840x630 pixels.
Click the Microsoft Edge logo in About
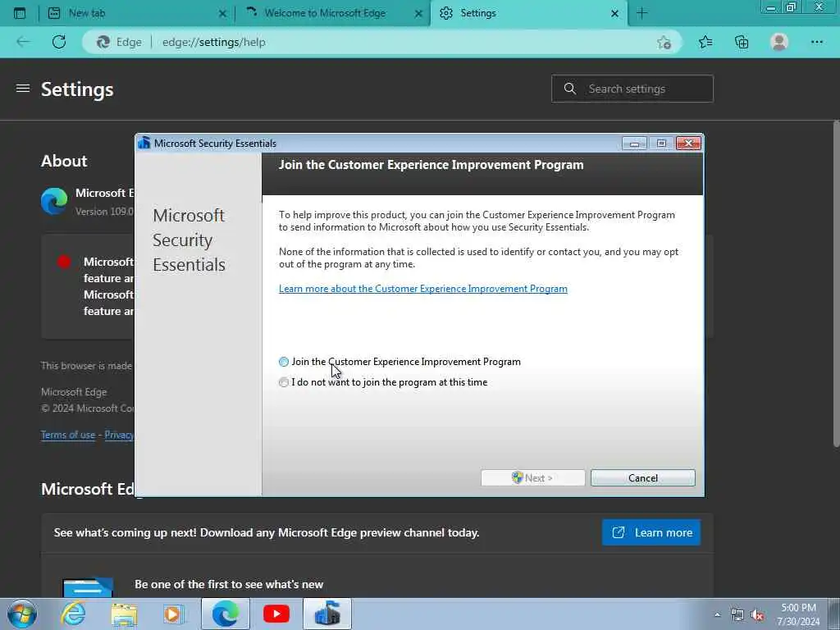coord(54,201)
